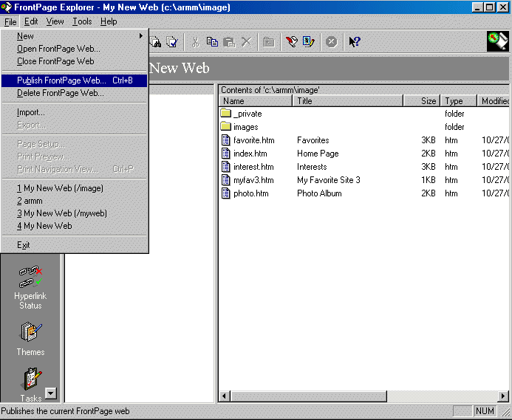Click the horizontal scrollbar thumb

tap(309, 396)
